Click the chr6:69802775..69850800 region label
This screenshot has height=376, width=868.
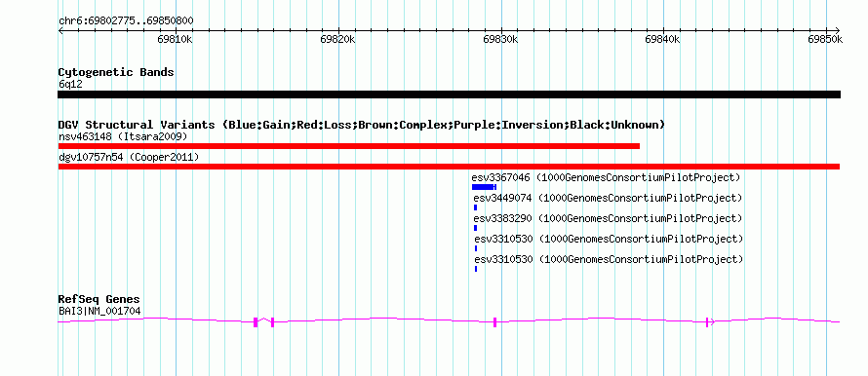[x=126, y=21]
